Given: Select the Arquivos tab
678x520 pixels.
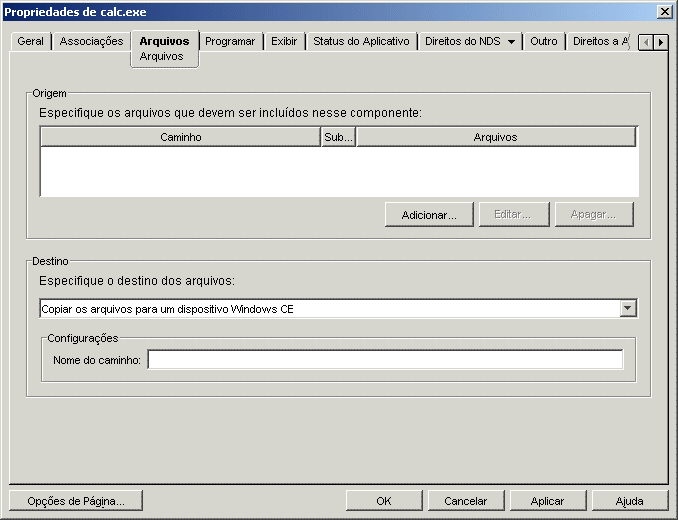Looking at the screenshot, I should [x=164, y=41].
